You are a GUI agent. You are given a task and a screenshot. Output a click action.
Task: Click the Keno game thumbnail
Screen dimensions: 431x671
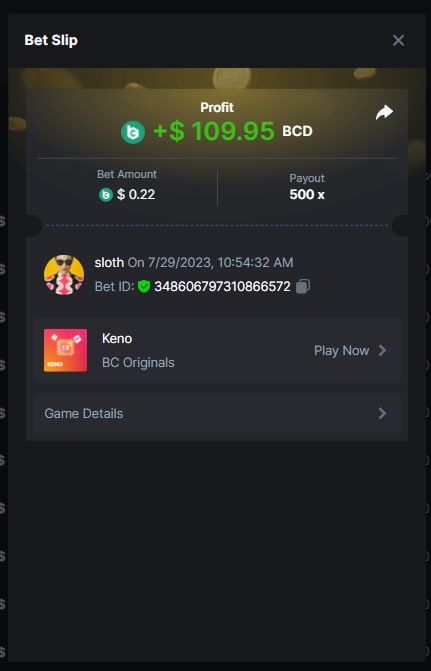(x=65, y=350)
